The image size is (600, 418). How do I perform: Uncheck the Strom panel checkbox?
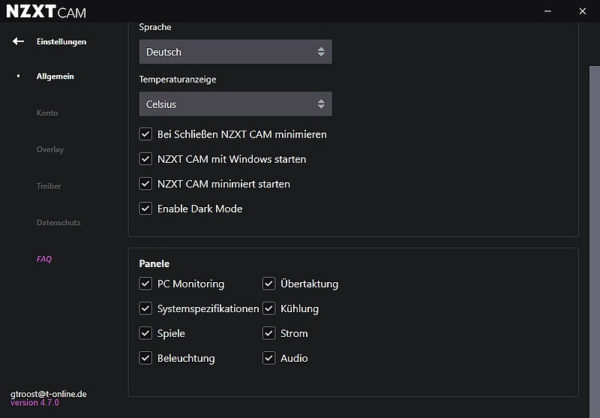(x=269, y=333)
